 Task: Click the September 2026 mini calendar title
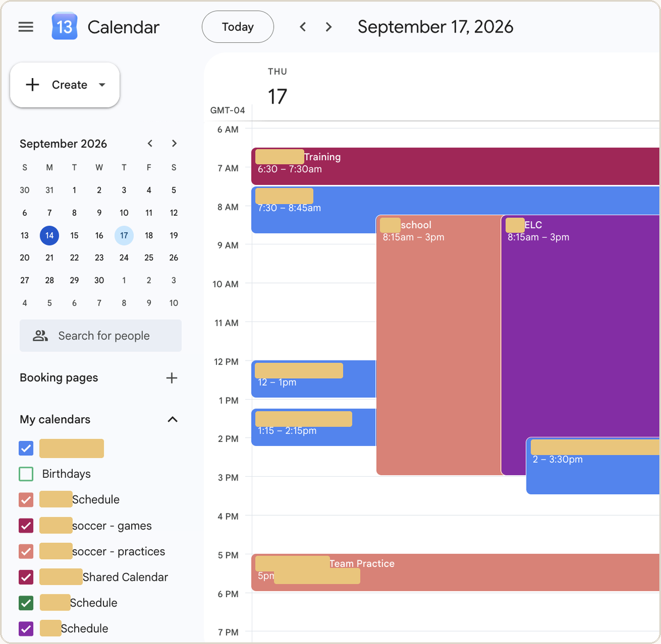pyautogui.click(x=63, y=144)
